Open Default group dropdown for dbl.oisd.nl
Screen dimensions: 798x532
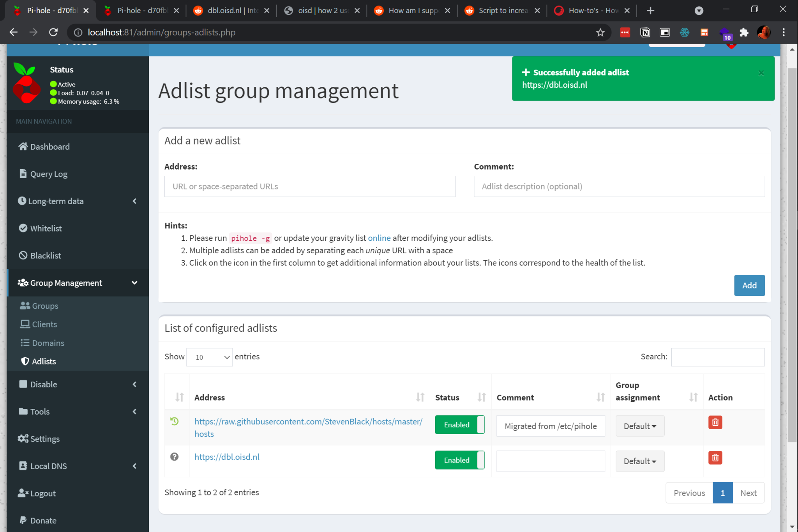coord(639,461)
